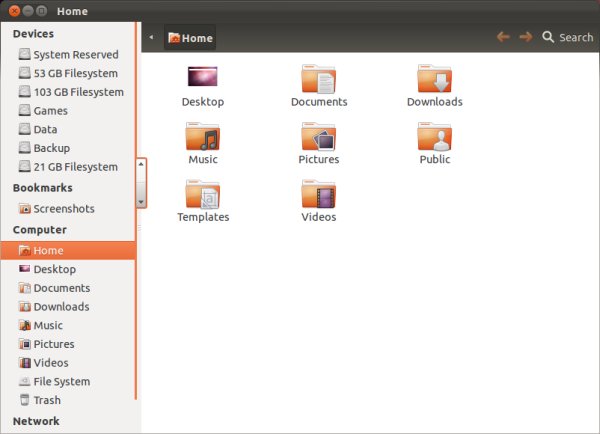Click the Public folder name label

tap(435, 159)
